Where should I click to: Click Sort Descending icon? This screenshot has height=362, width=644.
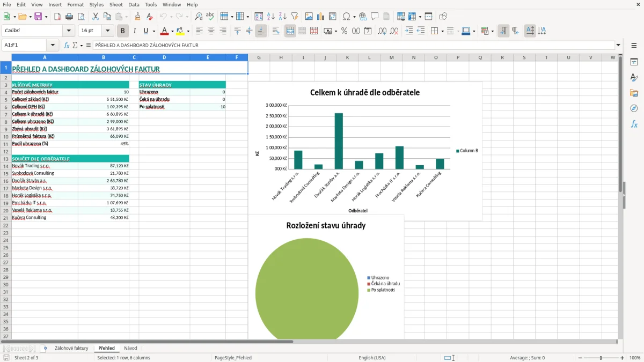[x=283, y=17]
